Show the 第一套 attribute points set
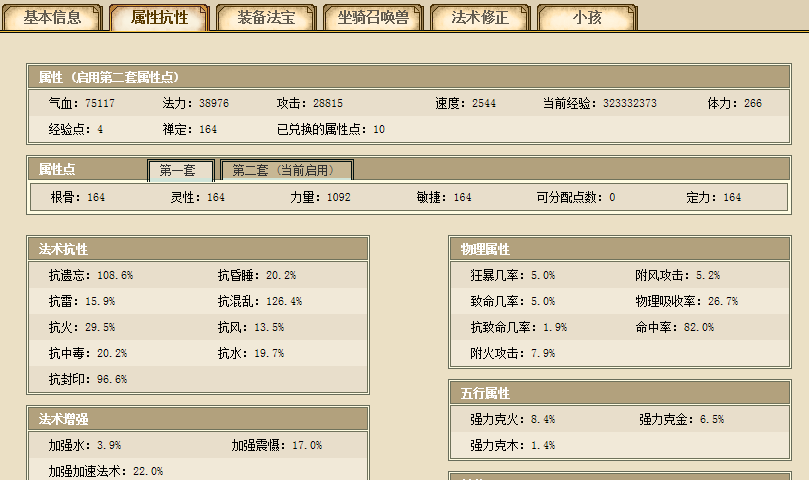This screenshot has width=809, height=480. tap(179, 170)
